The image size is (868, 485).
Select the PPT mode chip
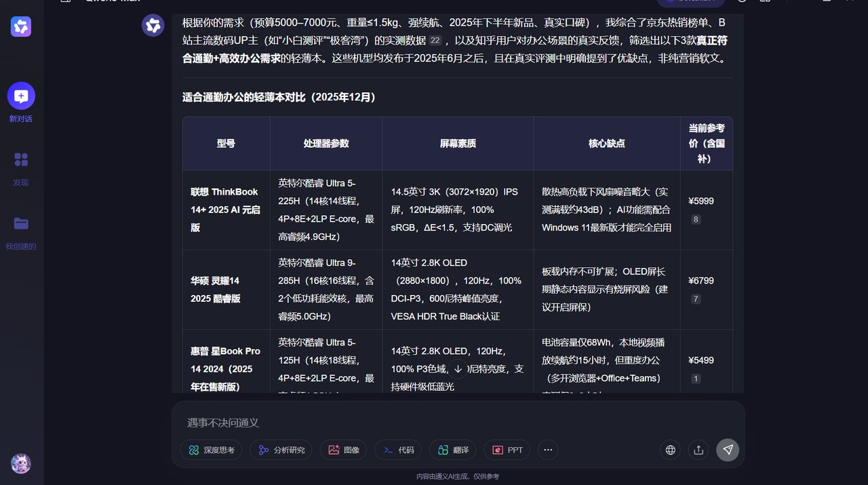coord(507,450)
